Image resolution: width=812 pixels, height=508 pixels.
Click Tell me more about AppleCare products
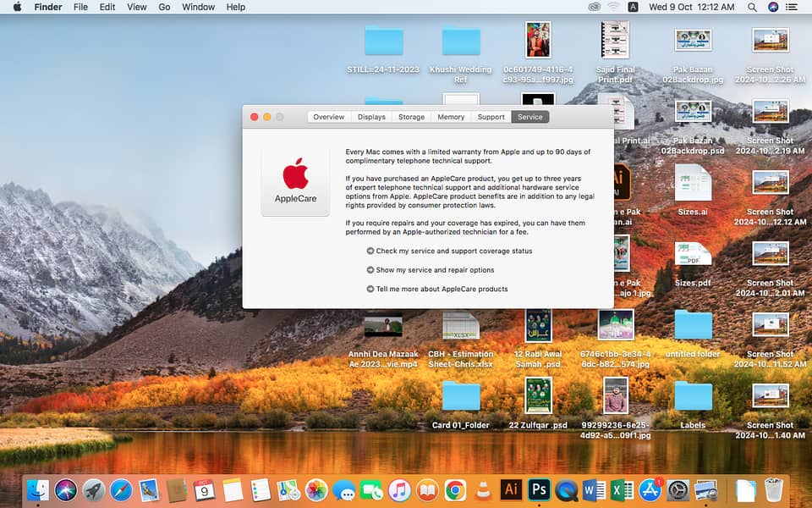(442, 289)
